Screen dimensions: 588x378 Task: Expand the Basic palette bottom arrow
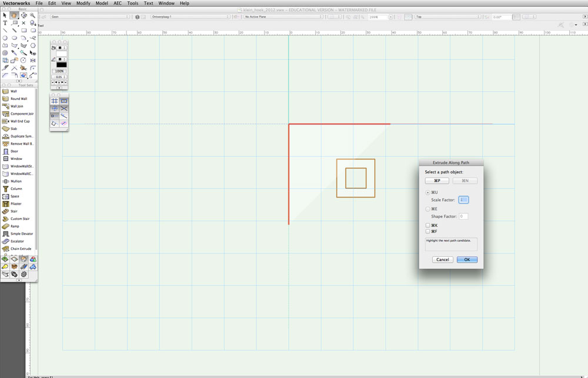click(x=19, y=81)
